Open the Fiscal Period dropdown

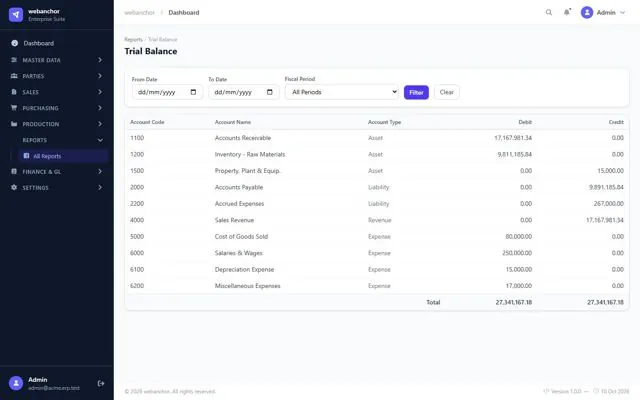[x=343, y=92]
